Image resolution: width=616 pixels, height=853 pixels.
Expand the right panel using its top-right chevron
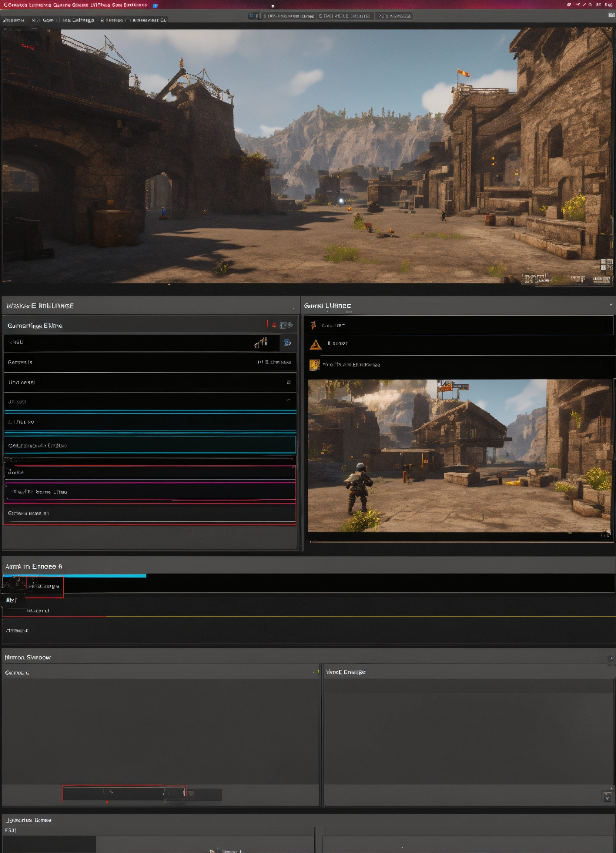click(611, 305)
